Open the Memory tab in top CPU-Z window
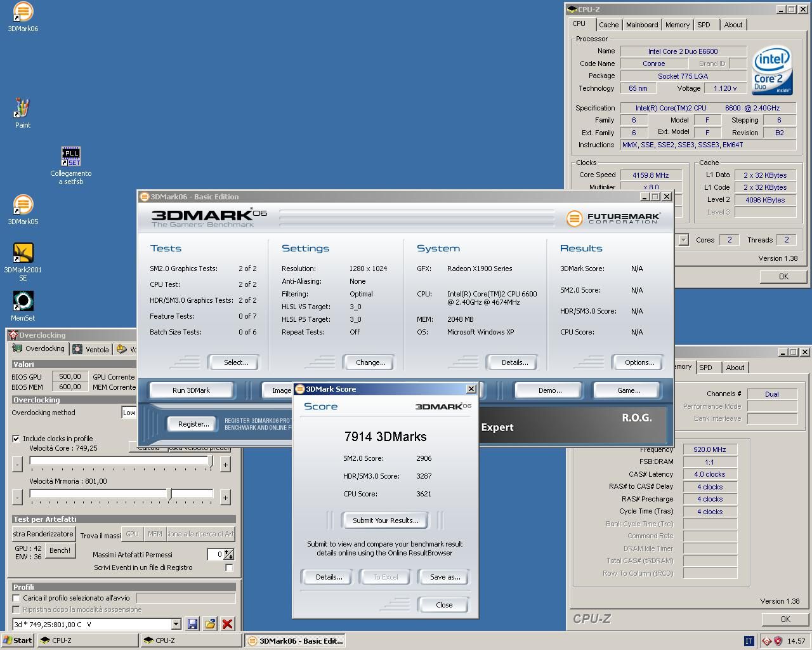Viewport: 812px width, 650px height. 677,25
